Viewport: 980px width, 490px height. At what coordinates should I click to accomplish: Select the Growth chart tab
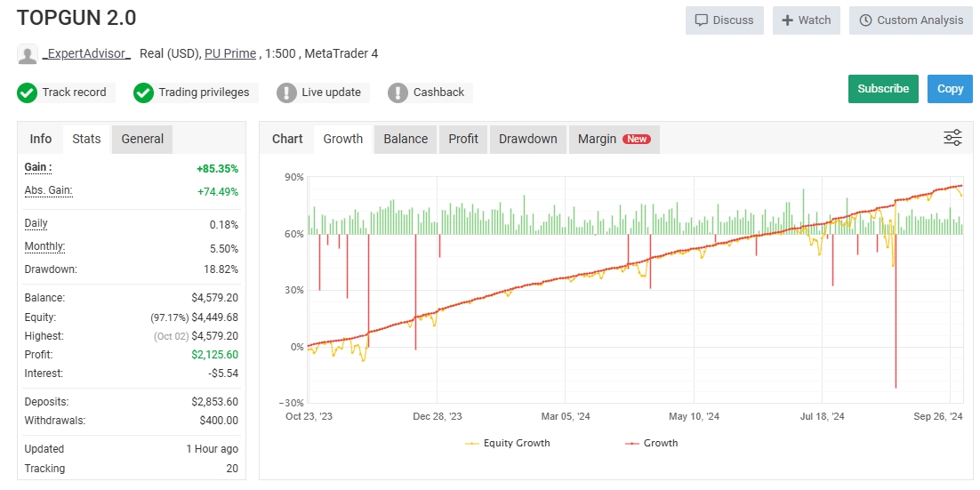pyautogui.click(x=343, y=139)
